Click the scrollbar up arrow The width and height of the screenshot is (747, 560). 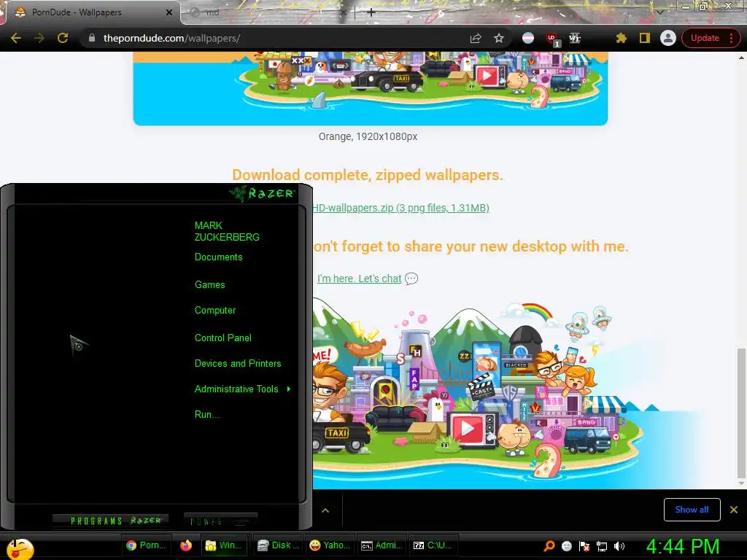741,58
